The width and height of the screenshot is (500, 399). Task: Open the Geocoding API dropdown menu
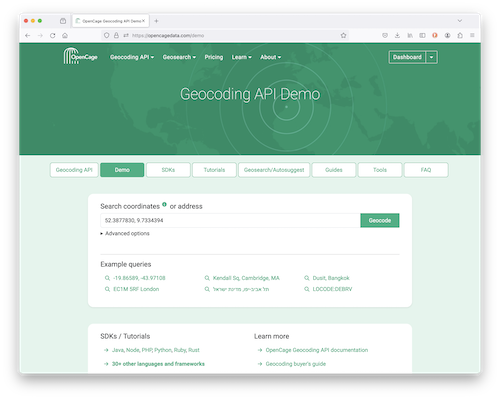132,57
